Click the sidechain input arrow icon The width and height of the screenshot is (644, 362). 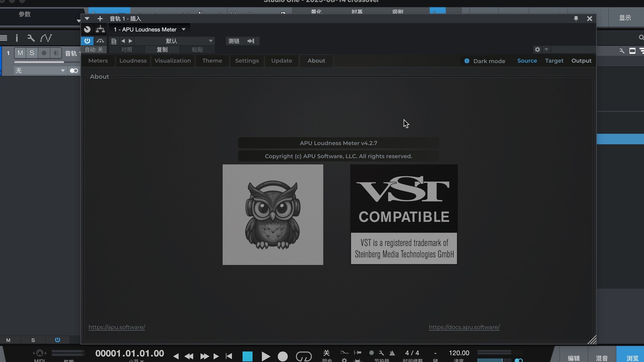[251, 41]
